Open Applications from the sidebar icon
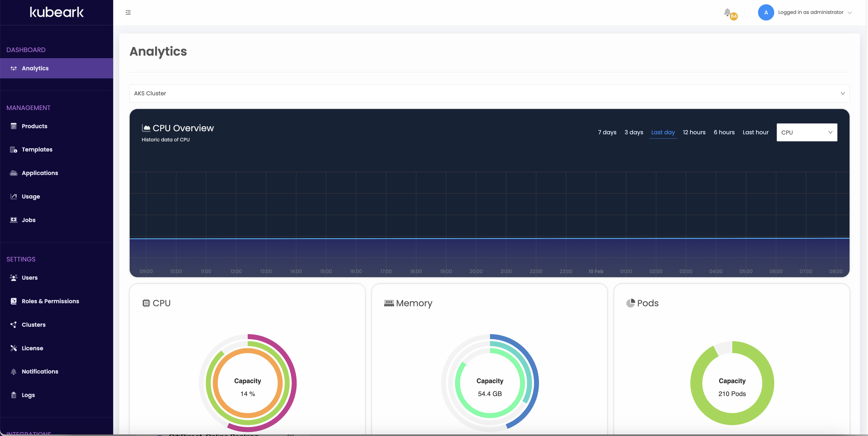 point(13,173)
